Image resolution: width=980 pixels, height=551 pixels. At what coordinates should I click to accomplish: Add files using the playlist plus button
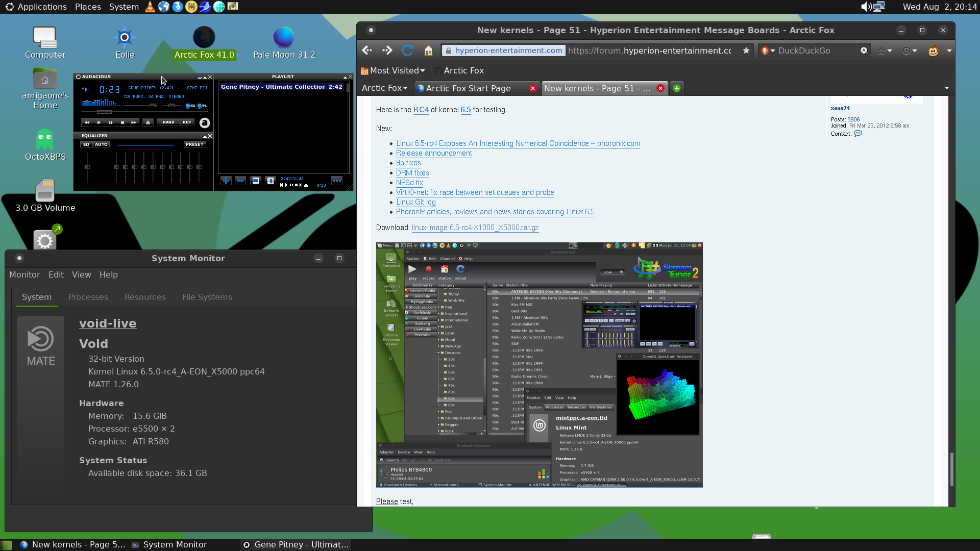coord(226,181)
